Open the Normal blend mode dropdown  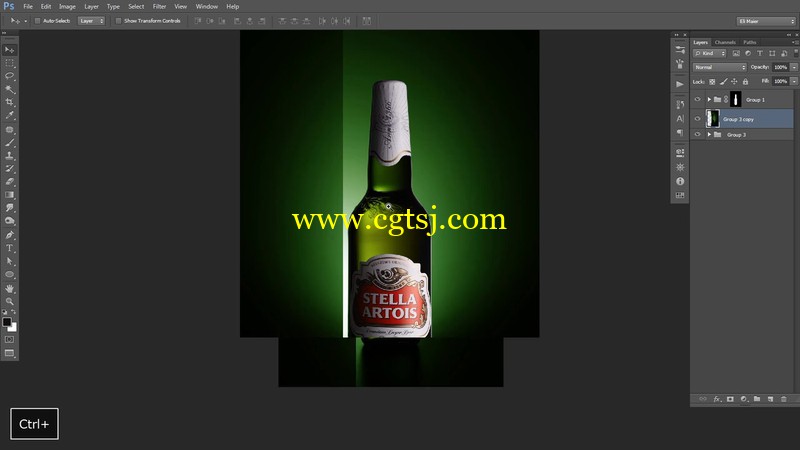pos(719,67)
